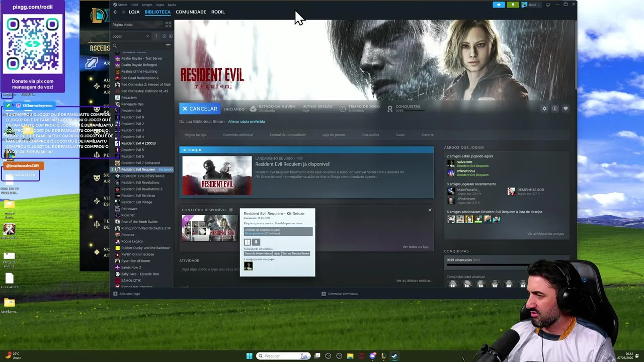Click the play time clock icon
The height and width of the screenshot is (362, 644).
coord(343,109)
